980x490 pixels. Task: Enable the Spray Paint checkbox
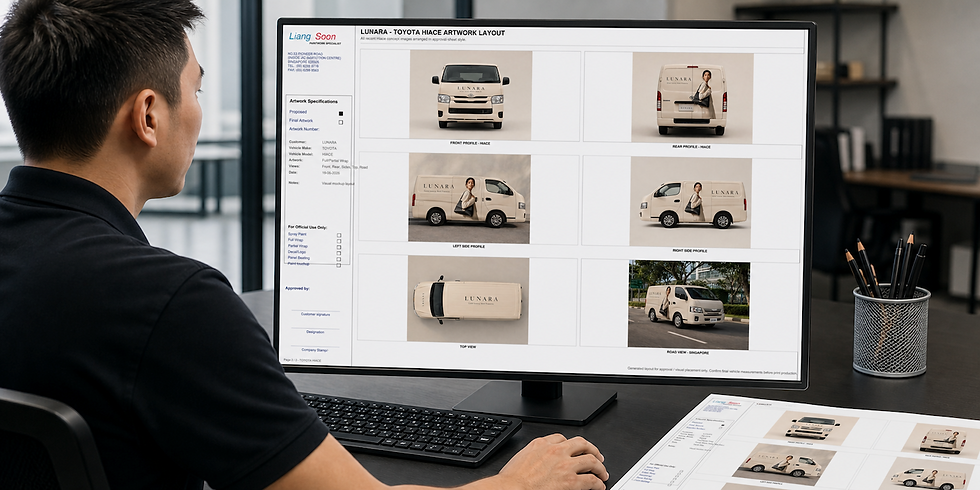339,235
